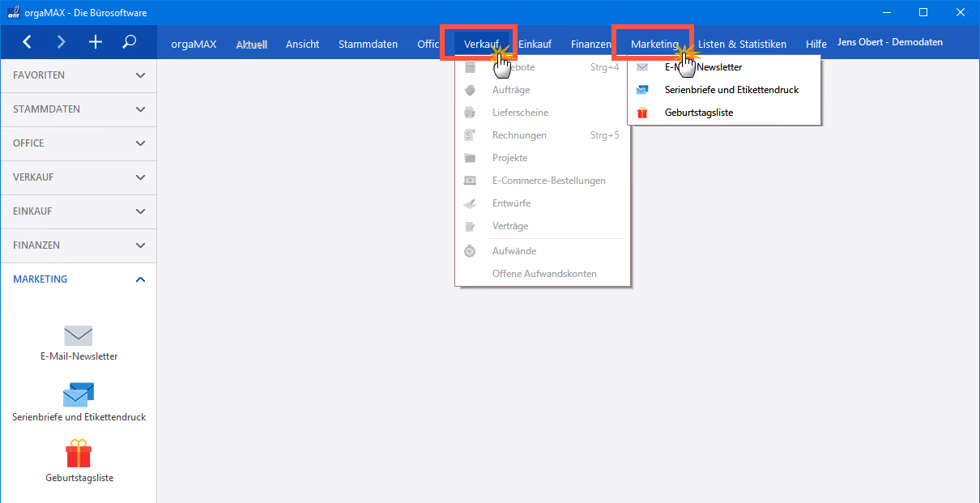Click the Aufträge icon in the Verkauf menu
The width and height of the screenshot is (980, 503).
pos(470,90)
